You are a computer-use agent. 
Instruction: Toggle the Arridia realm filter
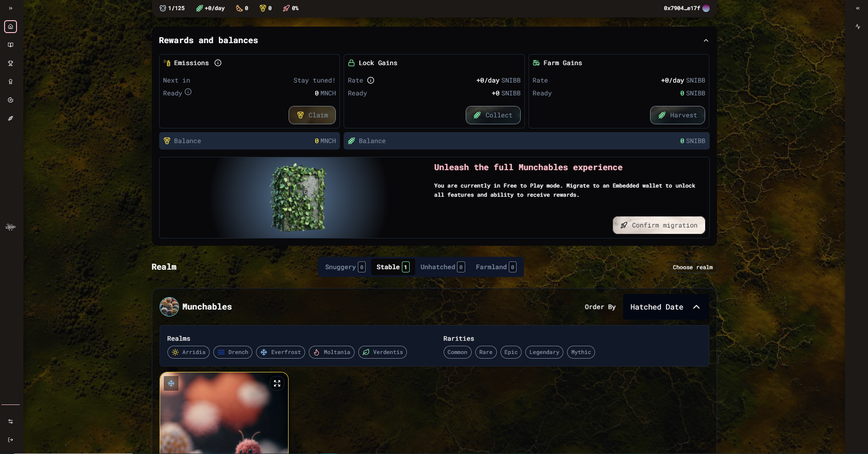point(189,352)
